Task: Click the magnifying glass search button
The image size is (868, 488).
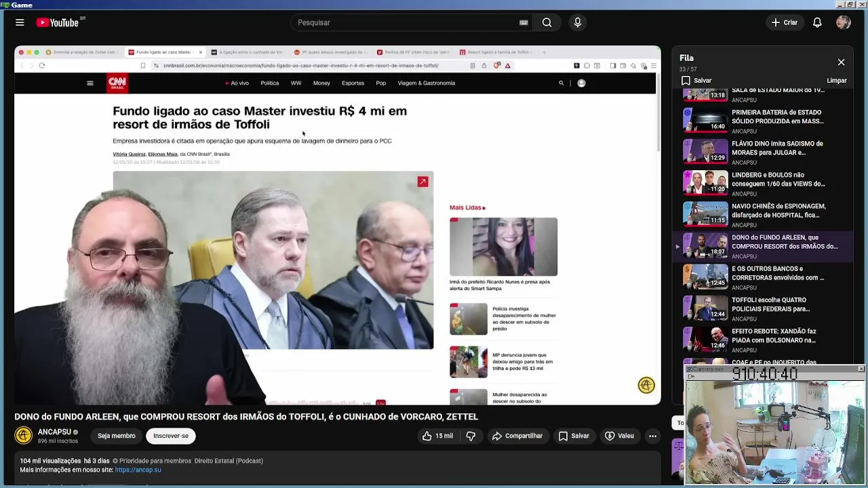Action: click(x=547, y=22)
